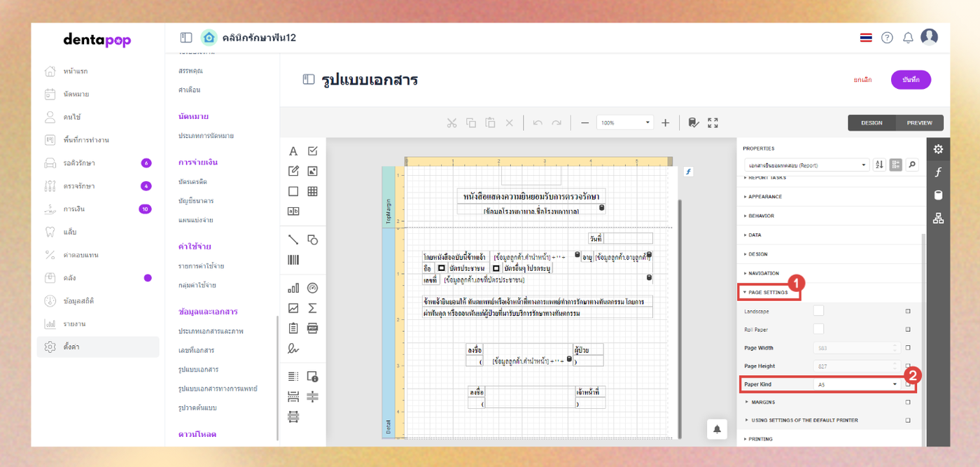Click the Delete X icon in toolbar
Screen dimensions: 980x467
[x=509, y=123]
